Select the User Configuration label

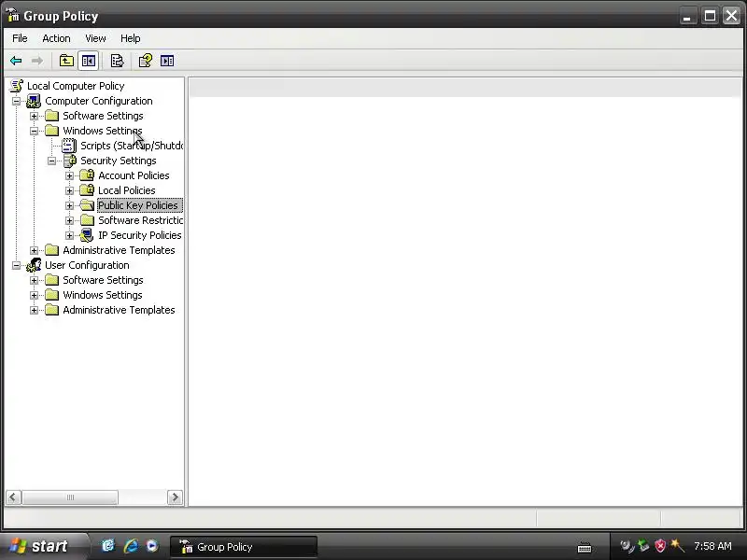tap(87, 265)
